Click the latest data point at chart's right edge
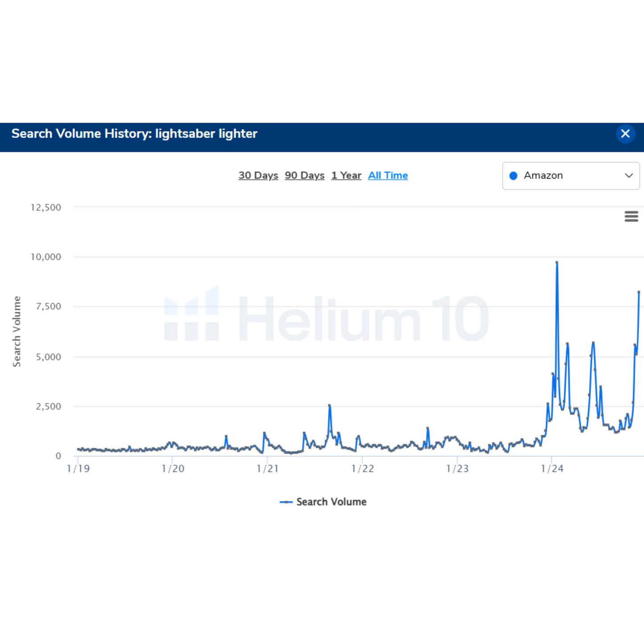644x644 pixels. click(x=639, y=292)
